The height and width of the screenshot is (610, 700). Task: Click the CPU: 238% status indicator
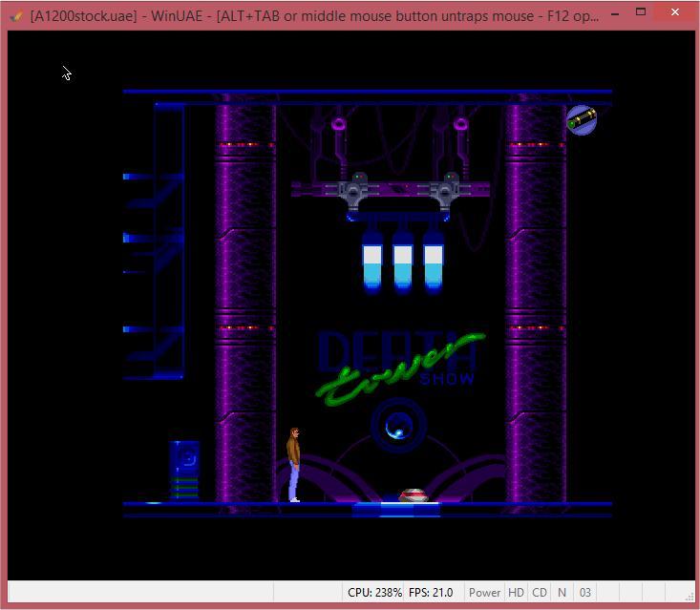(374, 593)
